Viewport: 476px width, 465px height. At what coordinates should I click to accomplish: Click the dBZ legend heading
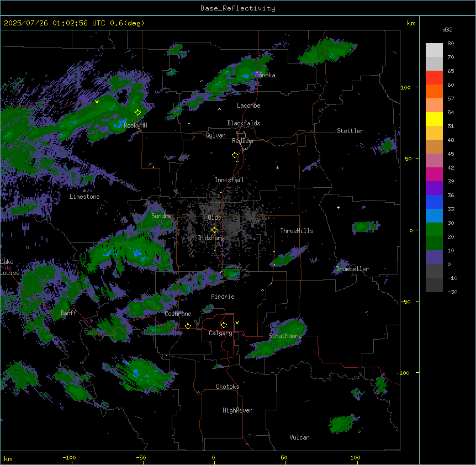pos(447,29)
